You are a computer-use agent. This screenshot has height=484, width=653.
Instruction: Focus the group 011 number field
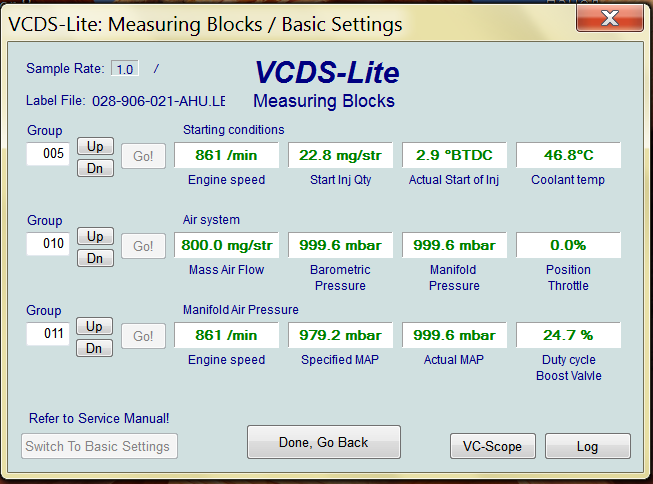(48, 334)
